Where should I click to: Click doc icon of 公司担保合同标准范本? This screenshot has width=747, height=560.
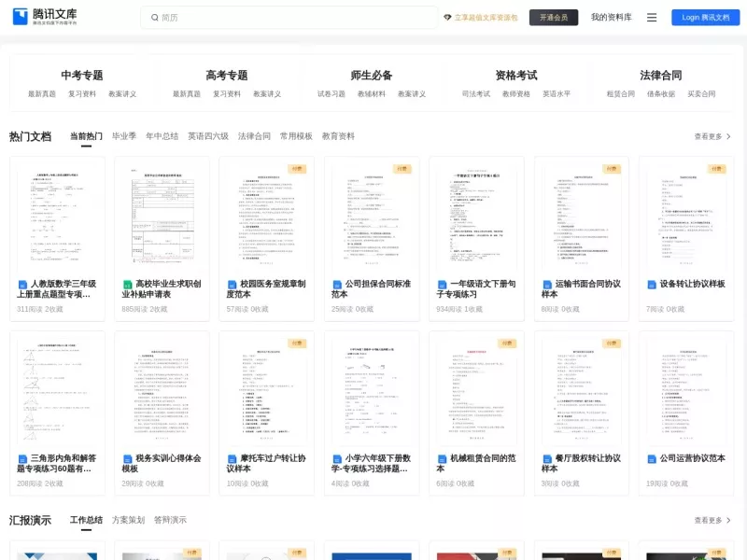pyautogui.click(x=337, y=285)
